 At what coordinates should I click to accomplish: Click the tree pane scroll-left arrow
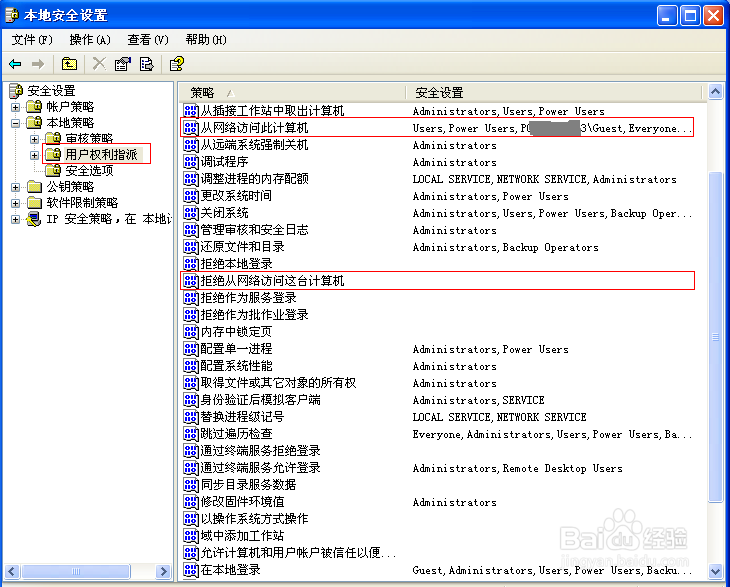pyautogui.click(x=13, y=571)
